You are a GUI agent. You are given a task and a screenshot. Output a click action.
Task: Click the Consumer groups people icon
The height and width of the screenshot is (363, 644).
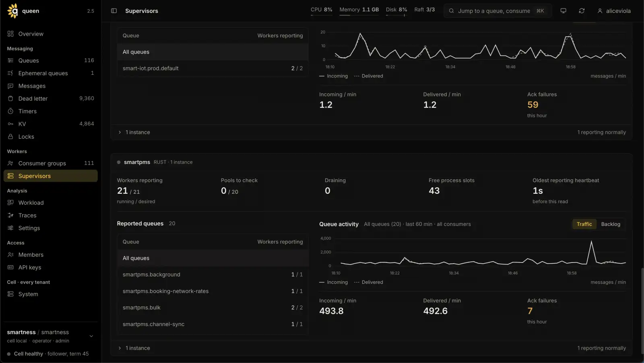tap(10, 163)
